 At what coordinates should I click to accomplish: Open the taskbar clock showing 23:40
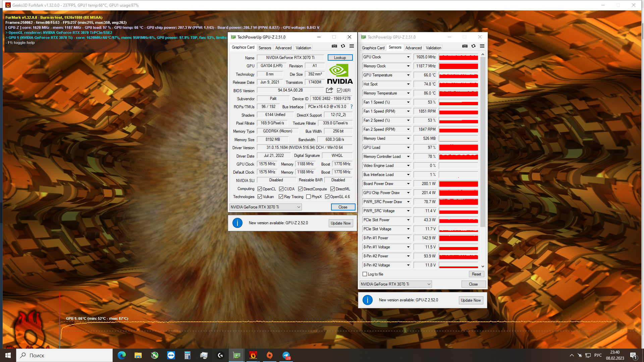click(x=615, y=355)
